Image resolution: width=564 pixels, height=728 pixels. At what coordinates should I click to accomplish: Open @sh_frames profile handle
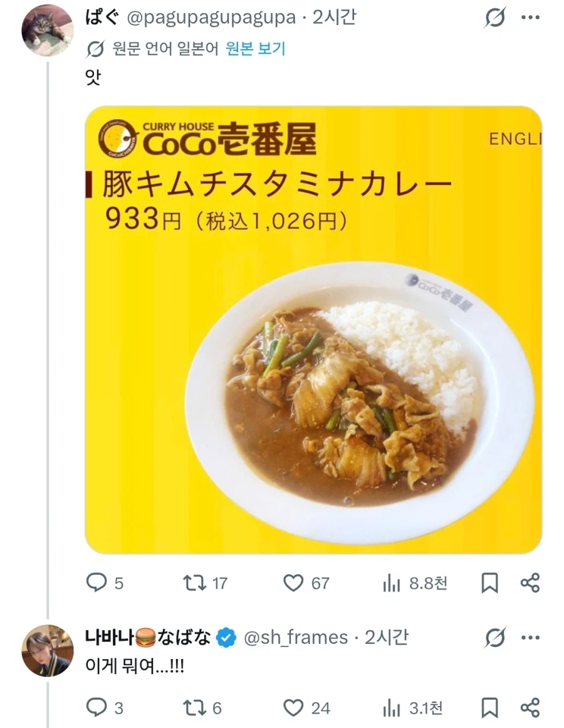pyautogui.click(x=295, y=638)
